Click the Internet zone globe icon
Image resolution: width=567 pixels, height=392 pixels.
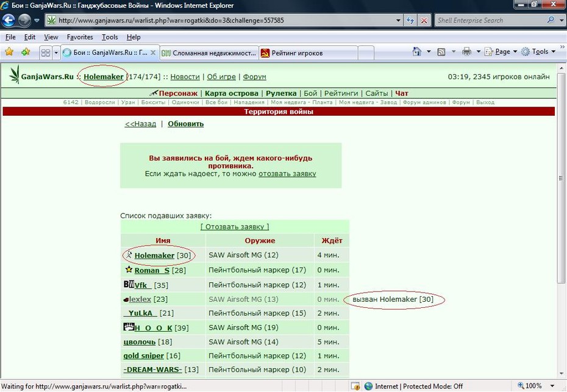tap(368, 387)
